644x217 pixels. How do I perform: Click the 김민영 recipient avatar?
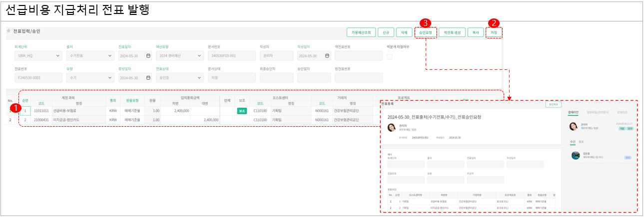tap(576, 155)
